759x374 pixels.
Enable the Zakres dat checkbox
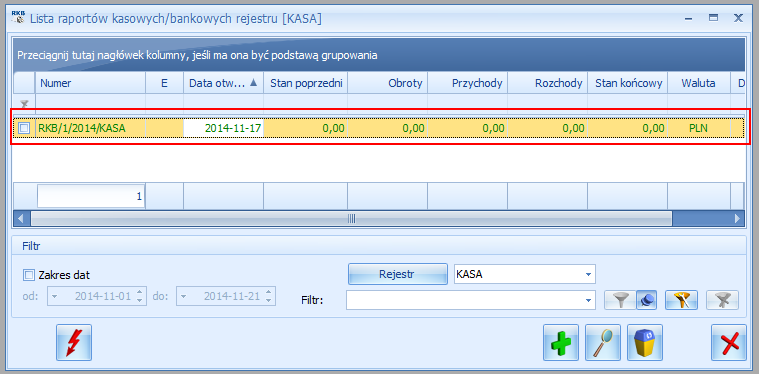[x=29, y=275]
